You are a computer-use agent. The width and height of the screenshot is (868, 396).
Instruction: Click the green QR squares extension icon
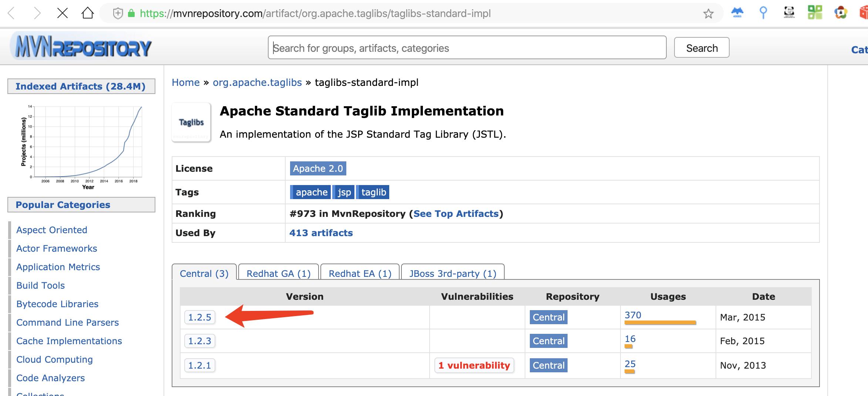coord(815,13)
